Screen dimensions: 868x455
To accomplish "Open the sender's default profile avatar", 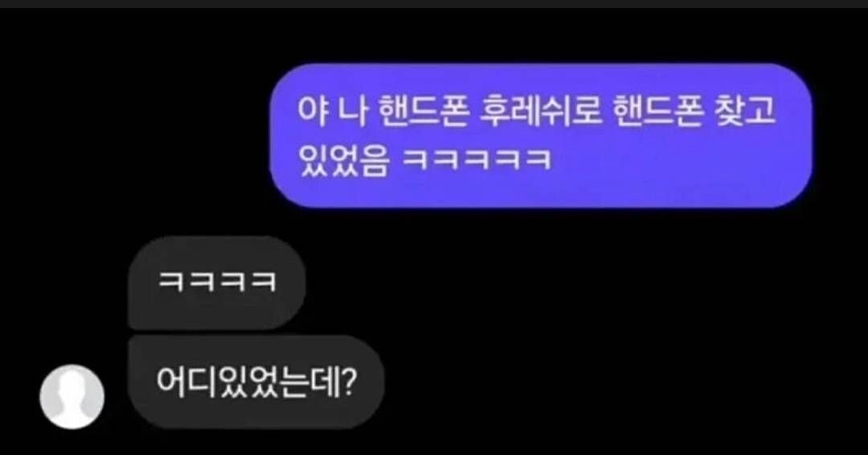I will point(72,396).
